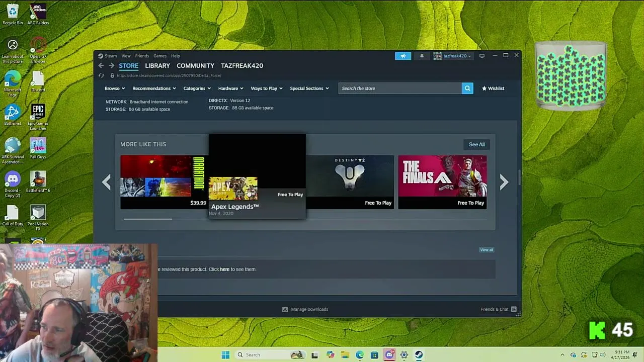This screenshot has width=644, height=362.
Task: Open the Friends menu
Action: pyautogui.click(x=142, y=56)
